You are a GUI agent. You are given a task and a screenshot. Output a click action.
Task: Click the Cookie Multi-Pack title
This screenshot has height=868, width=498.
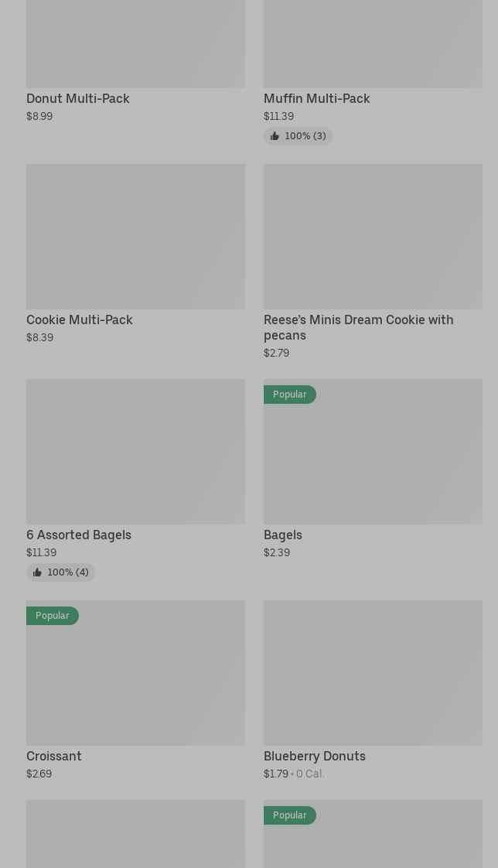coord(80,320)
